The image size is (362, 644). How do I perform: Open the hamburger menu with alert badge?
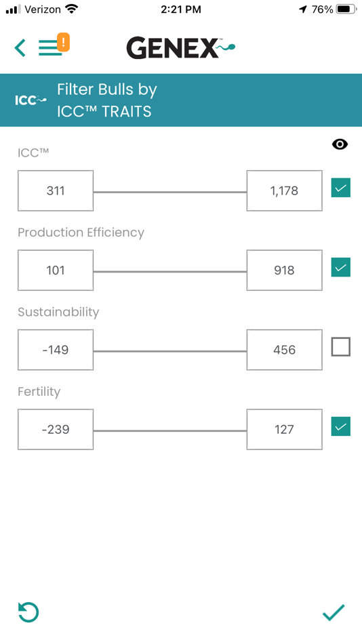tap(54, 45)
